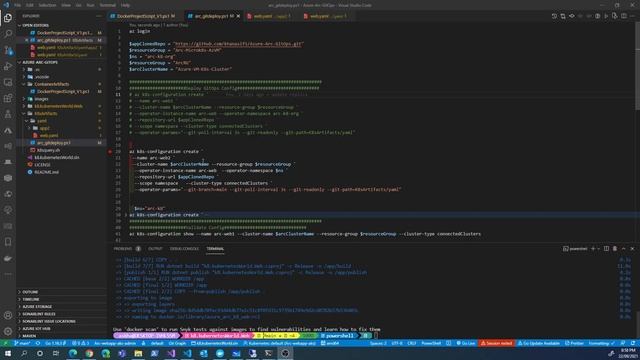Maximize the terminal panel size chevron

pos(623,249)
